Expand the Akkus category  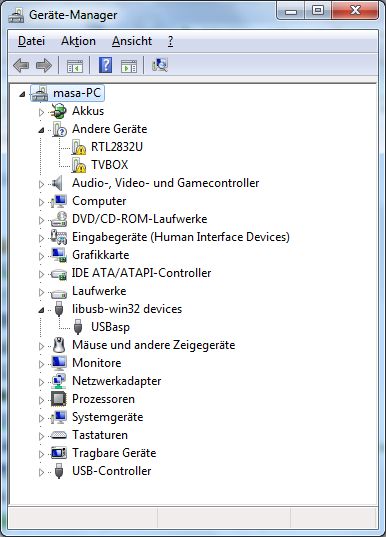pos(41,112)
